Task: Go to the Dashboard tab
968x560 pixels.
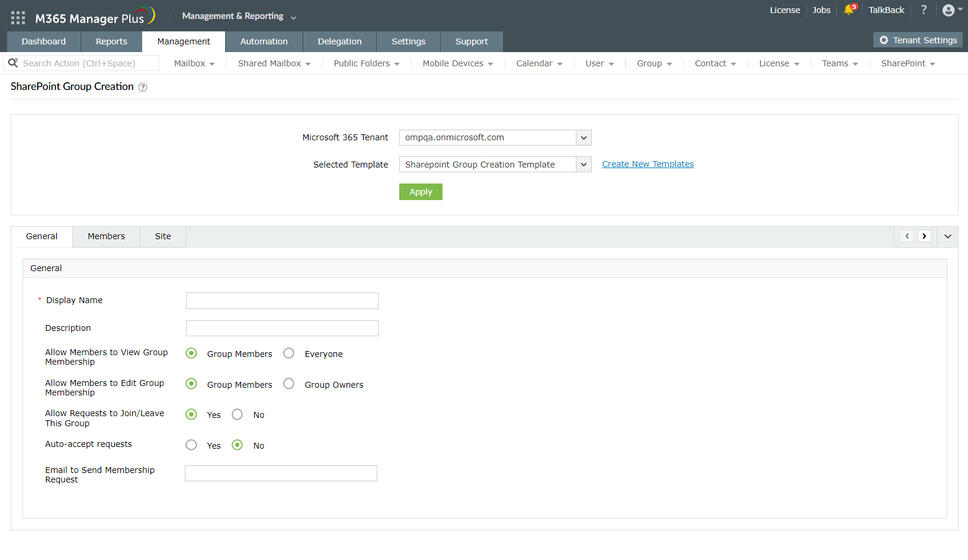Action: coord(44,41)
